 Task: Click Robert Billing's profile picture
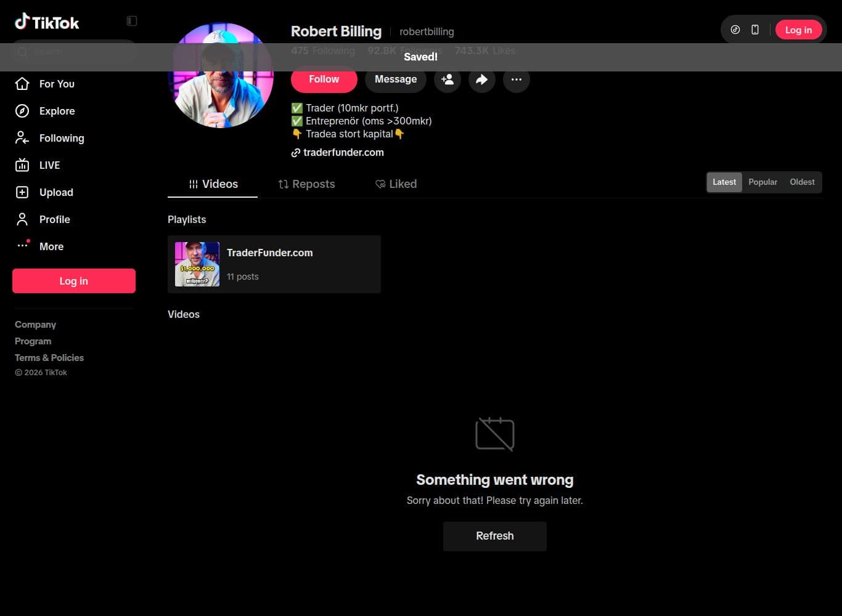221,75
